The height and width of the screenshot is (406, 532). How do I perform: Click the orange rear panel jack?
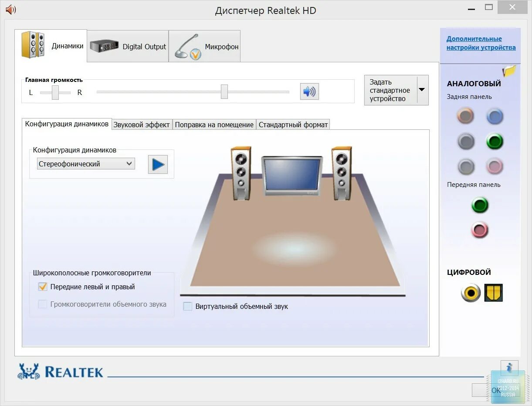point(465,116)
